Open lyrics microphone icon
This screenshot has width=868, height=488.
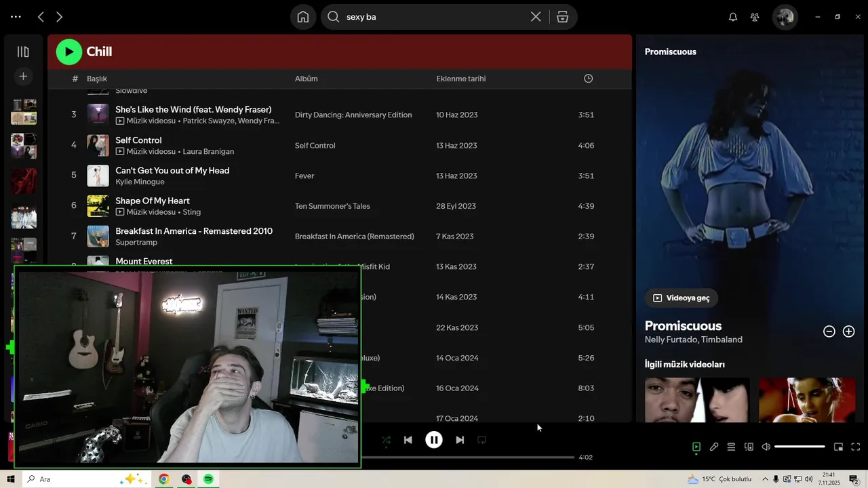[x=714, y=447]
